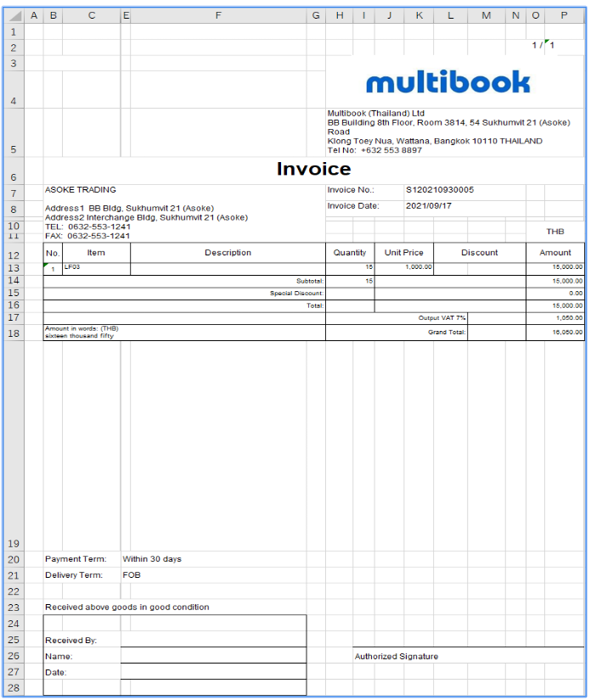This screenshot has height=700, width=591.
Task: Select column P header
Action: pos(564,15)
